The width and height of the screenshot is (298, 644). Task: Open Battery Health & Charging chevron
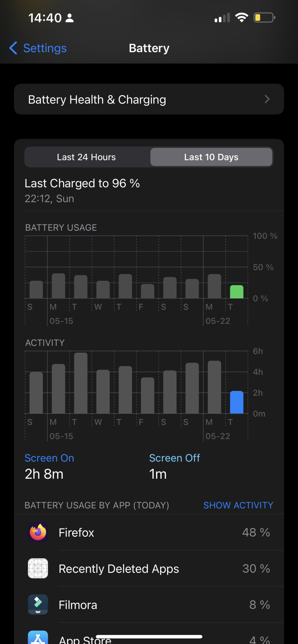point(267,99)
